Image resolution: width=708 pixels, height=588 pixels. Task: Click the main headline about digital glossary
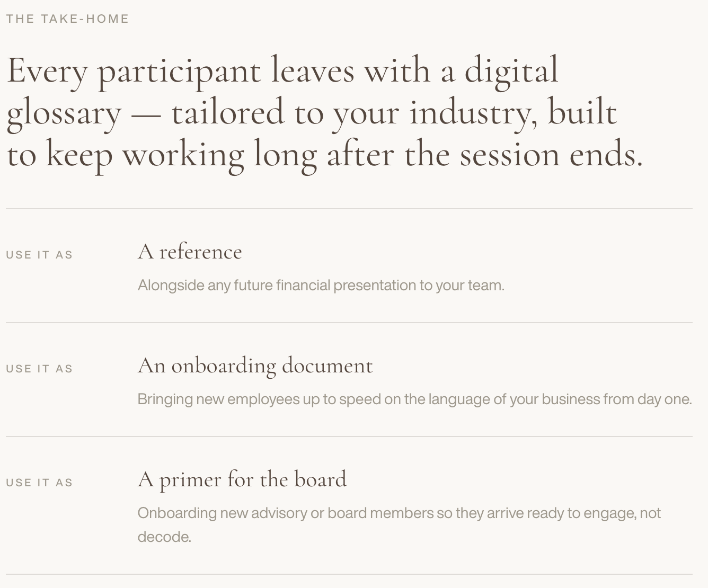coord(325,112)
